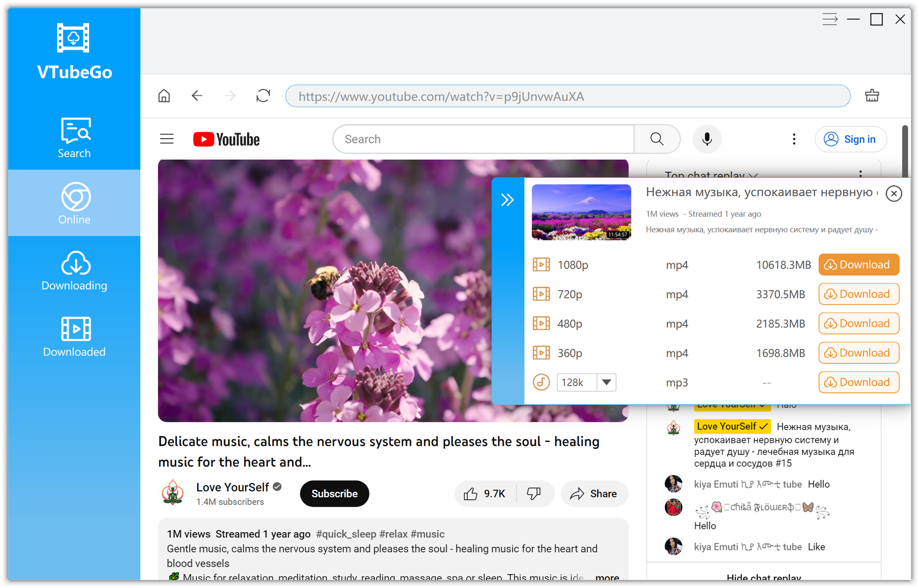Open the 128k audio bitrate dropdown

tap(606, 382)
